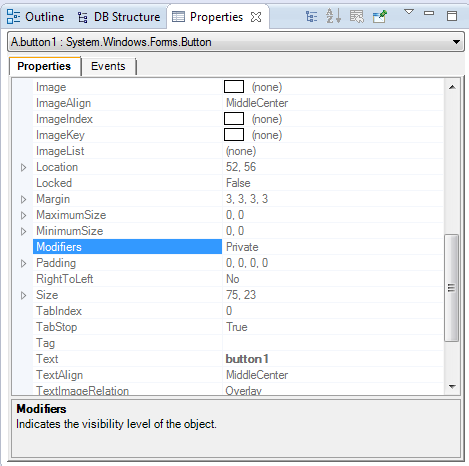Click the scrollbar up arrow

[452, 87]
